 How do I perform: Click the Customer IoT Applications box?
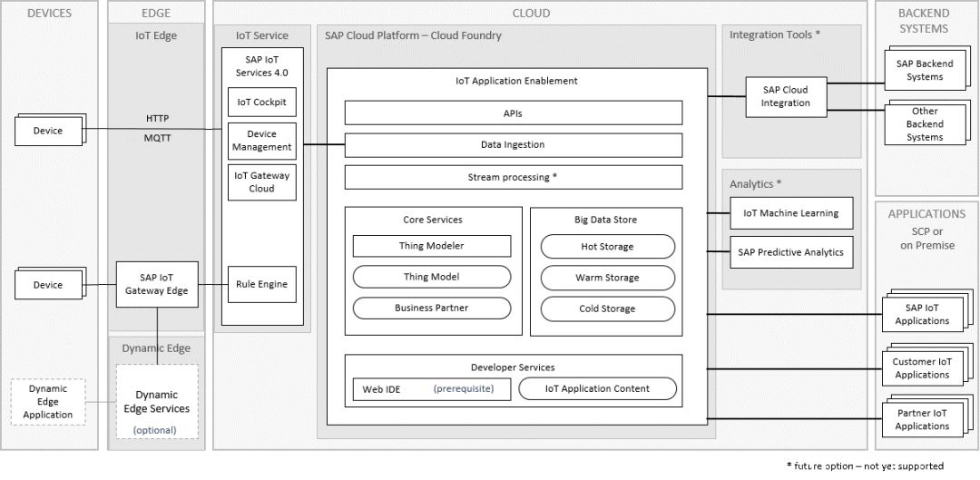[923, 368]
